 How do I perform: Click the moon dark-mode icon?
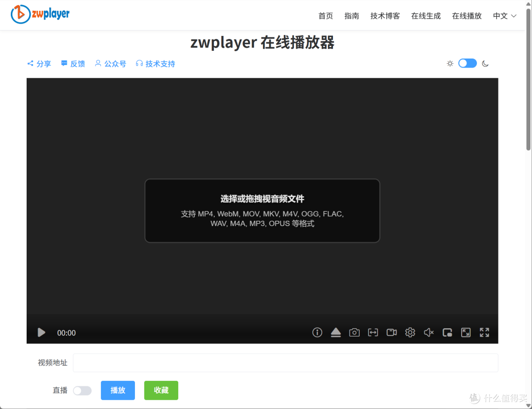(485, 64)
